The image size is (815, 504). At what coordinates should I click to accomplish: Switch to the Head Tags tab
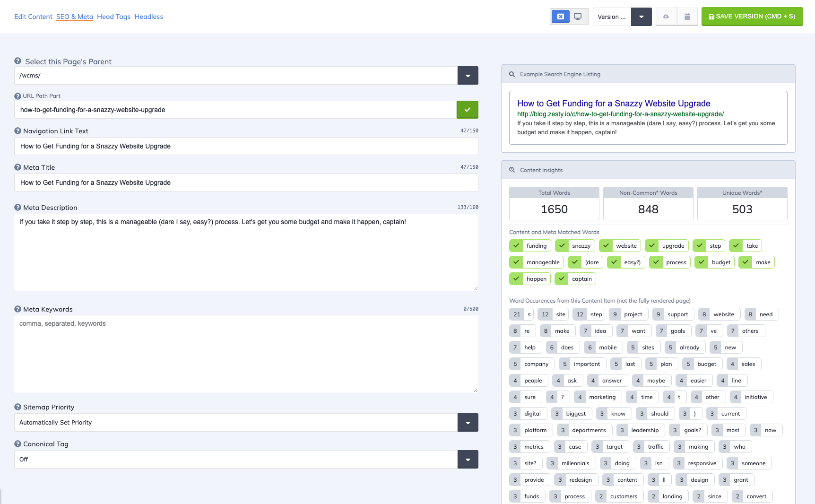113,16
